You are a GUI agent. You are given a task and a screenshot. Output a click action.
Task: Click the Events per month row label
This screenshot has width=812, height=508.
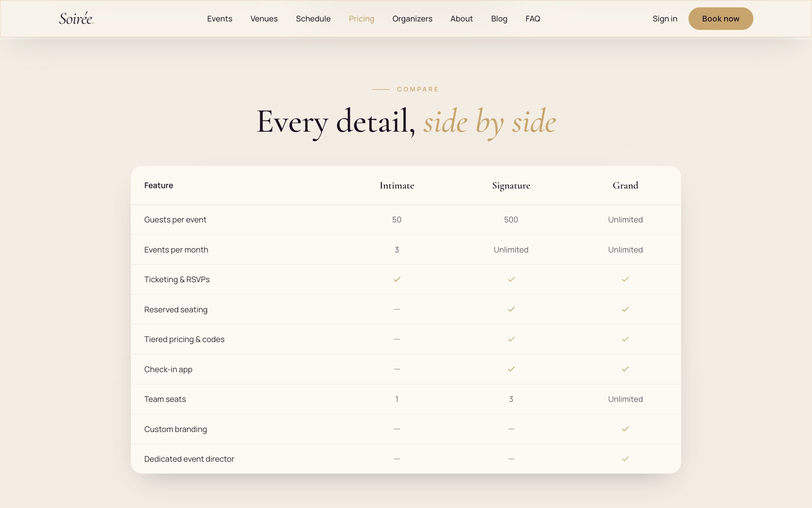pos(176,250)
